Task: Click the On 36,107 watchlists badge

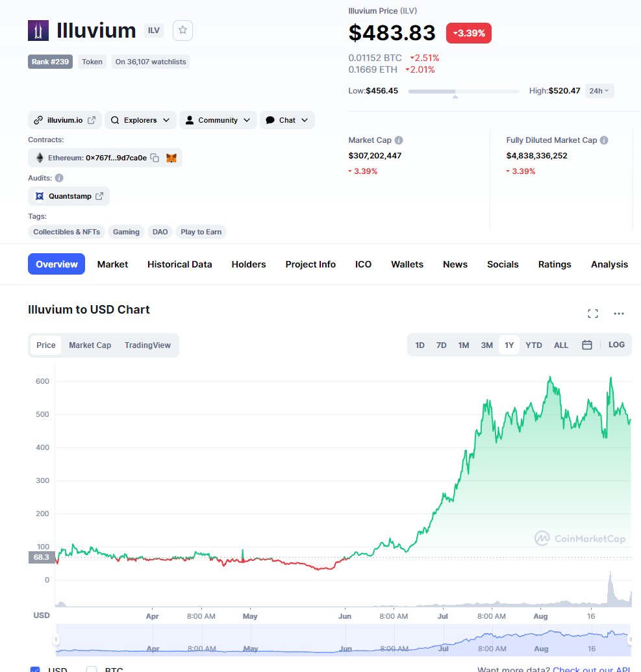Action: (x=151, y=62)
